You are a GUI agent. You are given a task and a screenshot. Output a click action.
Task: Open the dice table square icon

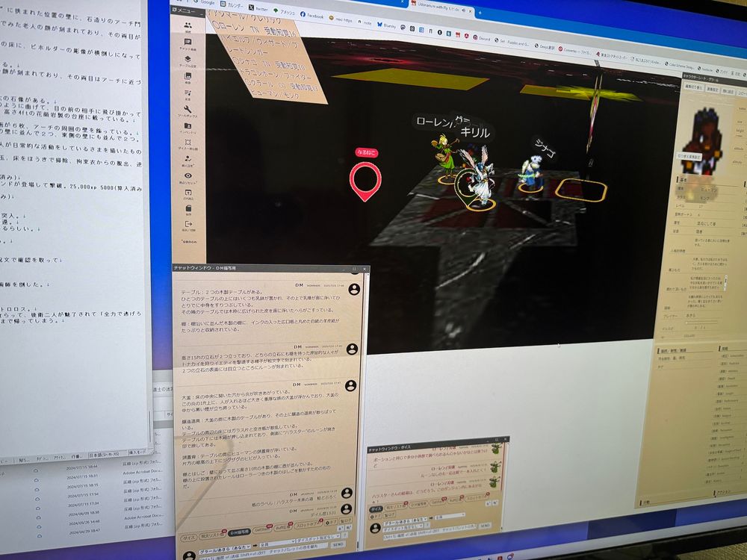188,143
